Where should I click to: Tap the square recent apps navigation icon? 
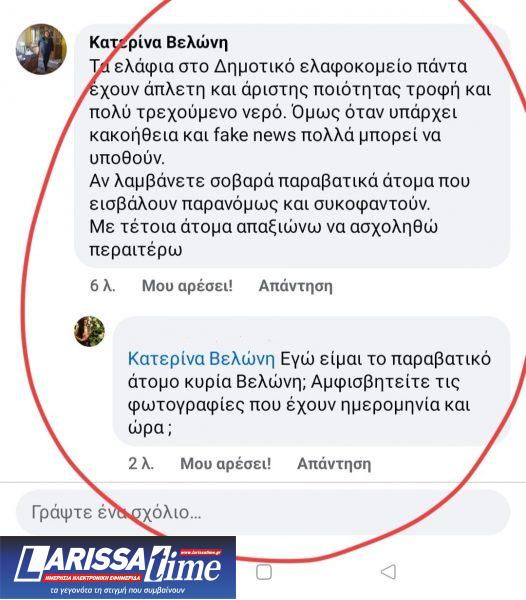(264, 572)
